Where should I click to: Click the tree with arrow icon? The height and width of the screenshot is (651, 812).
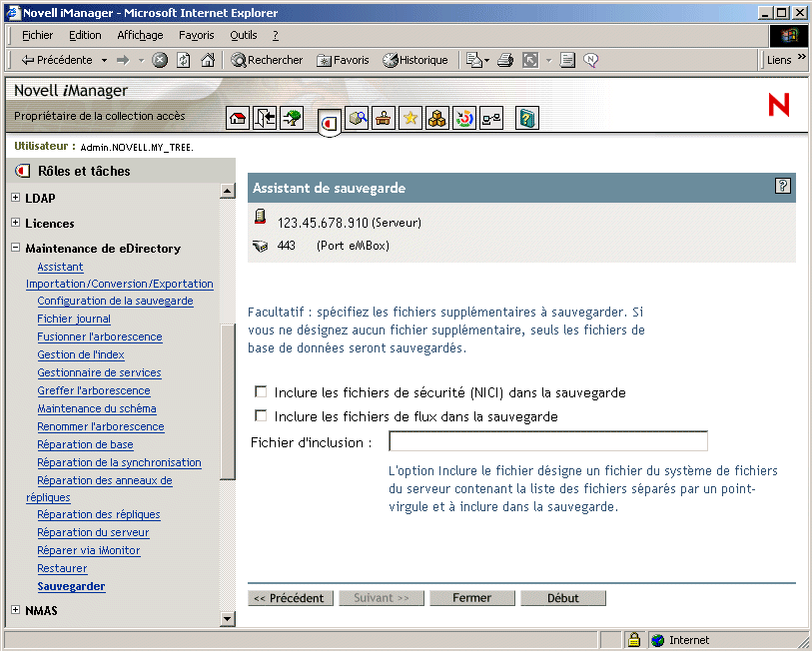pos(292,118)
